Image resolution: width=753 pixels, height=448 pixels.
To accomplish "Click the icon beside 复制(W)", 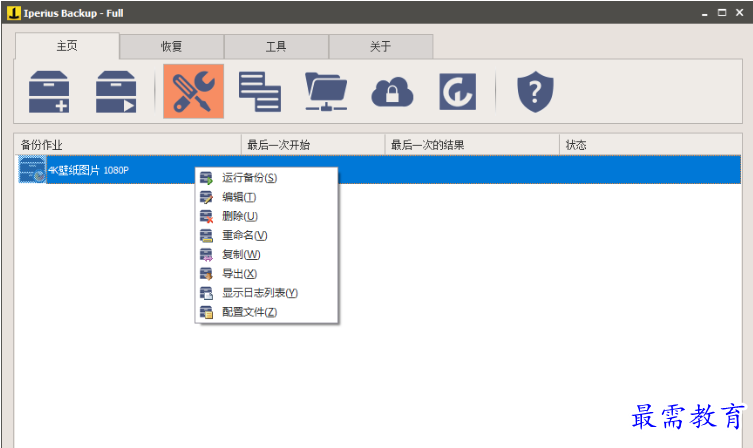I will click(206, 255).
